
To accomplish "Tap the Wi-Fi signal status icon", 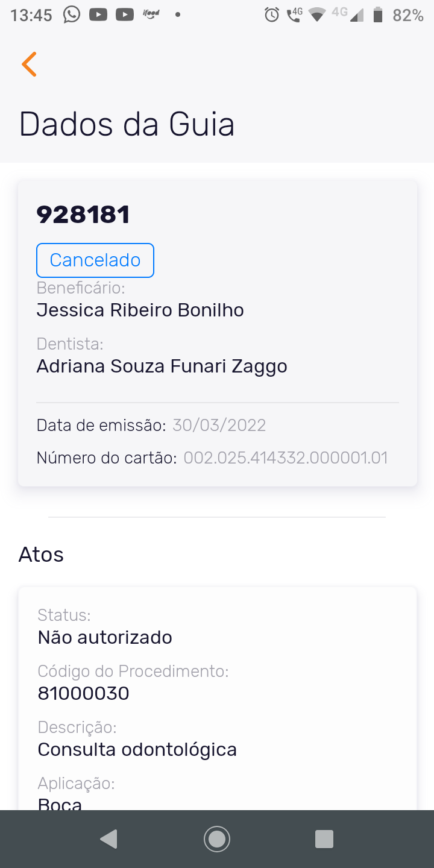I will pyautogui.click(x=316, y=15).
